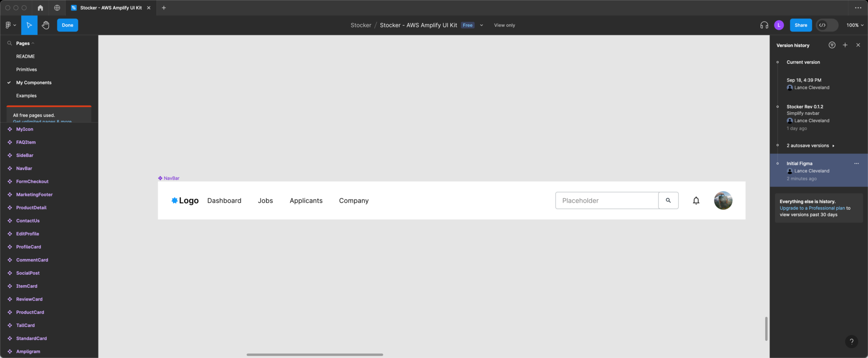Select the Move tool

[x=29, y=25]
